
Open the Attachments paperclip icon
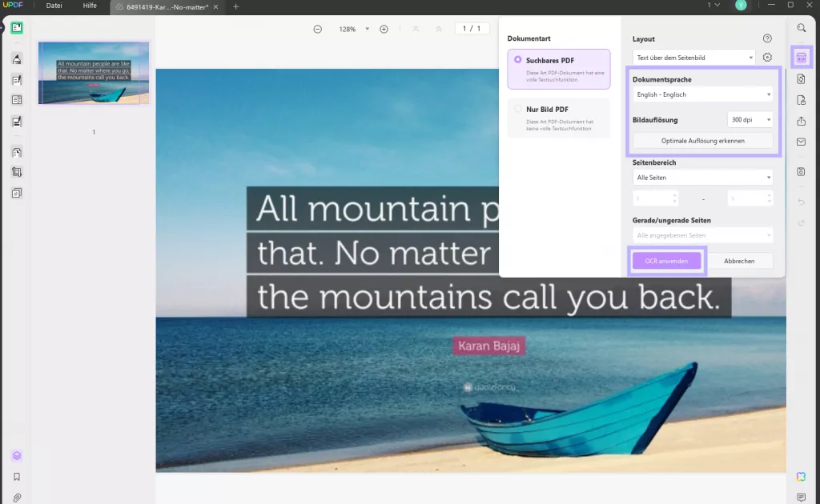(x=17, y=498)
